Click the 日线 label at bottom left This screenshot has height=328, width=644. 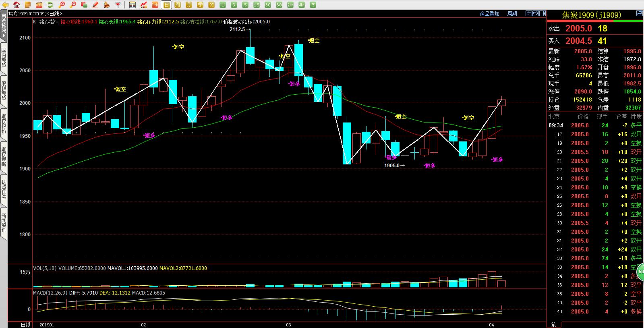click(25, 325)
